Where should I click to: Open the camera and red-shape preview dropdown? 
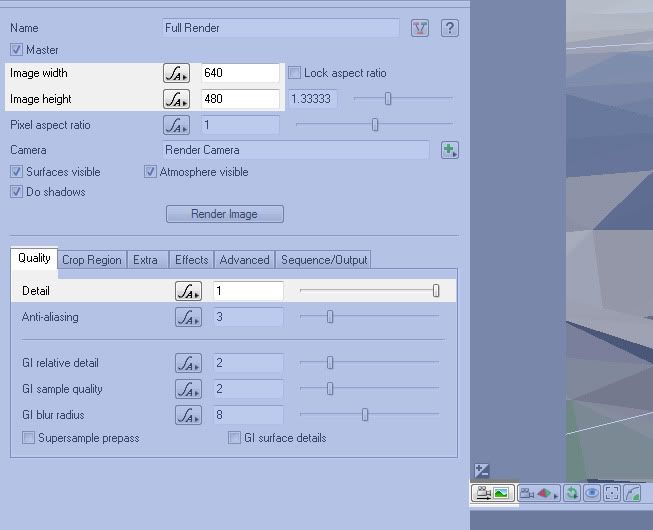(x=539, y=493)
